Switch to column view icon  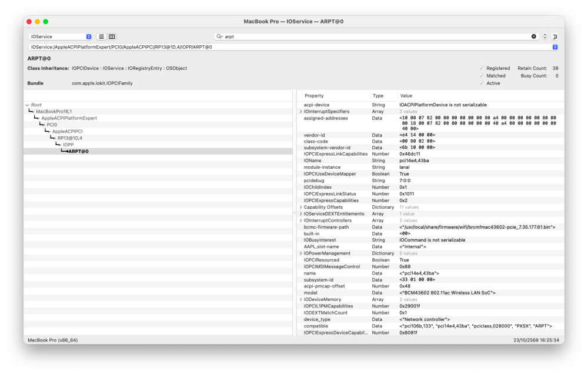click(x=112, y=37)
